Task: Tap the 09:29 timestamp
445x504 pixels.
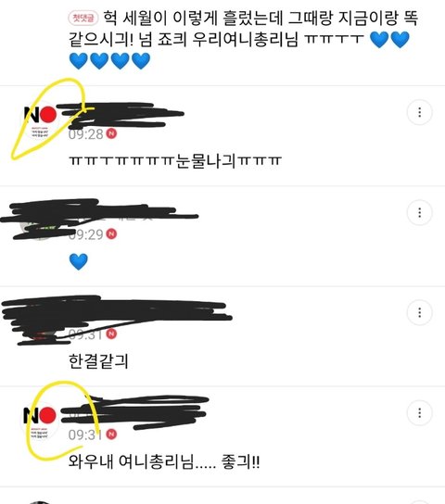Action: pyautogui.click(x=86, y=234)
